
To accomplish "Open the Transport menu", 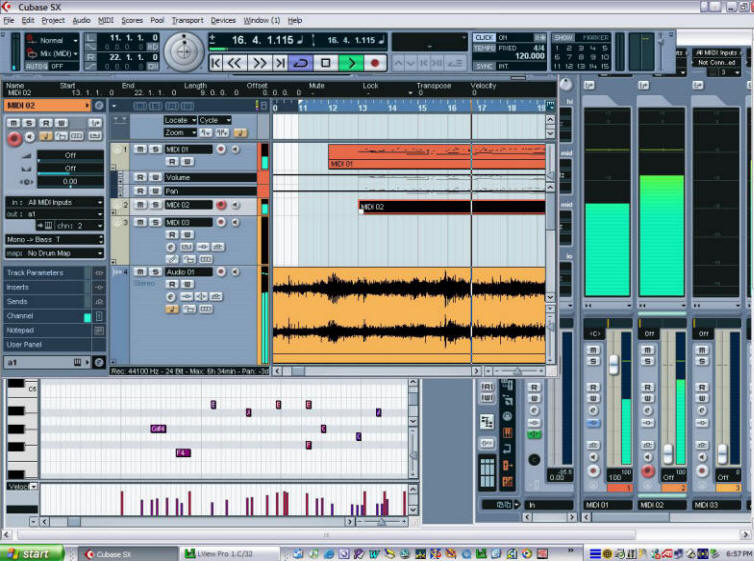I will pyautogui.click(x=187, y=20).
